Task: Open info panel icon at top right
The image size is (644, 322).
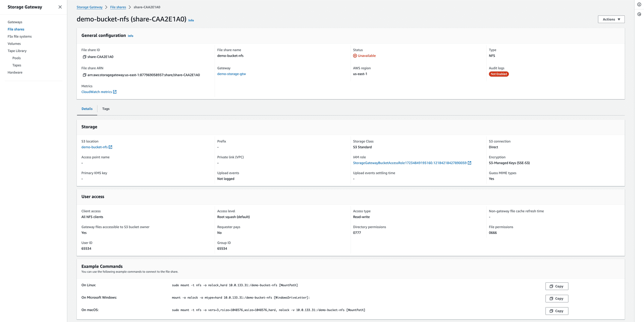Action: 639,5
